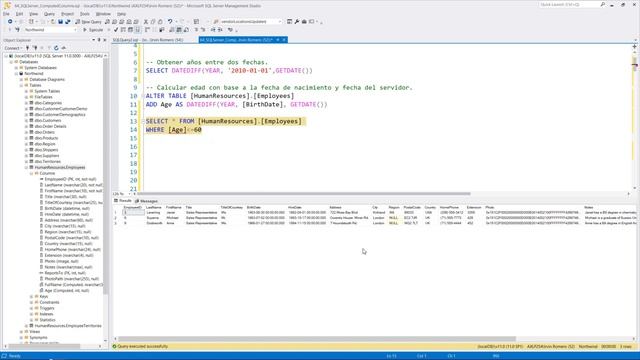Close the Object Explorer panel
The width and height of the screenshot is (640, 360).
[x=104, y=40]
